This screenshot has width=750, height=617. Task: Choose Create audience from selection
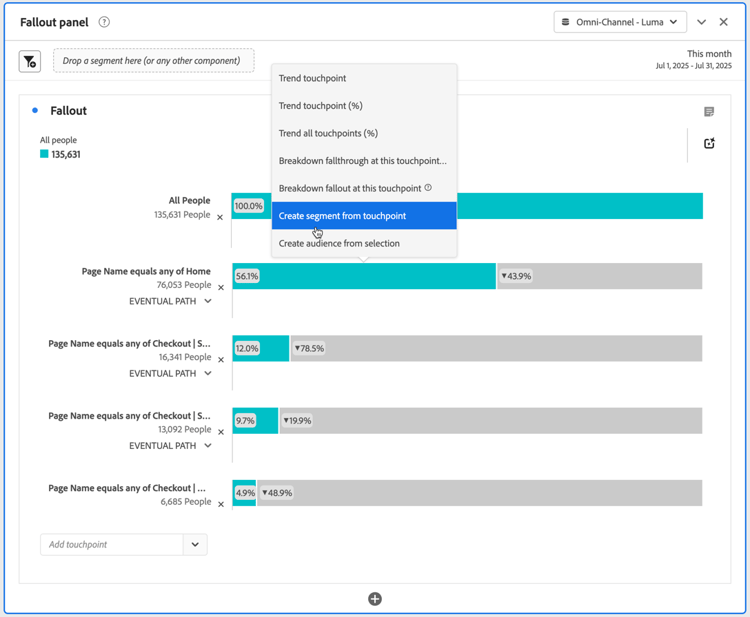click(x=364, y=243)
